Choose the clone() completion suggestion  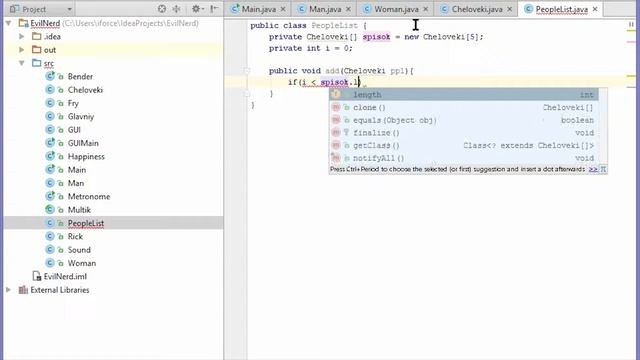click(464, 107)
